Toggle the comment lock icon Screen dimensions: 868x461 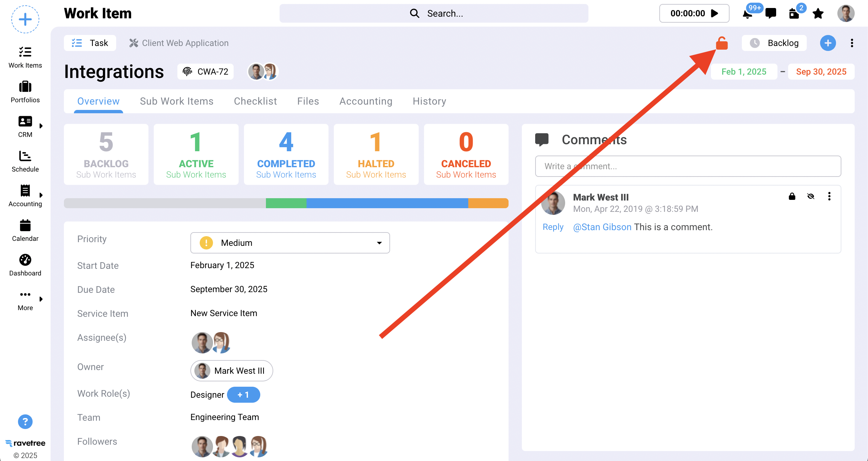[x=792, y=196]
